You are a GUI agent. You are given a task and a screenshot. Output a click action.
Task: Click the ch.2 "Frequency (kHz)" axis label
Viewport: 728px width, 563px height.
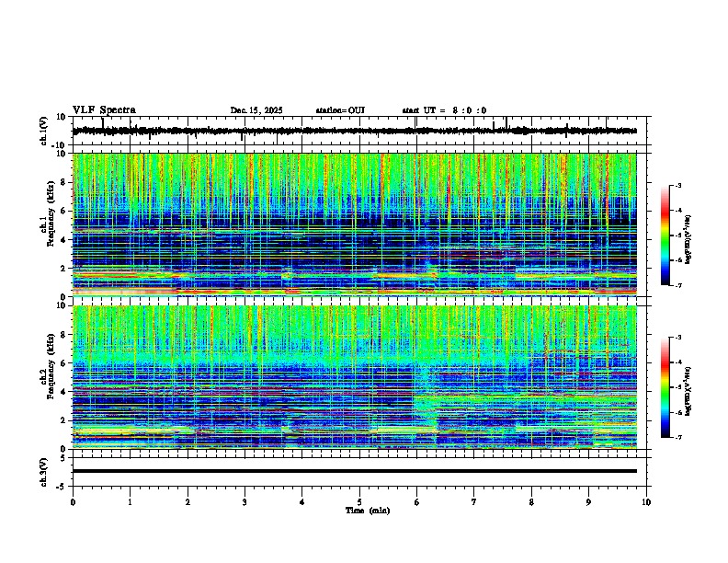(51, 366)
